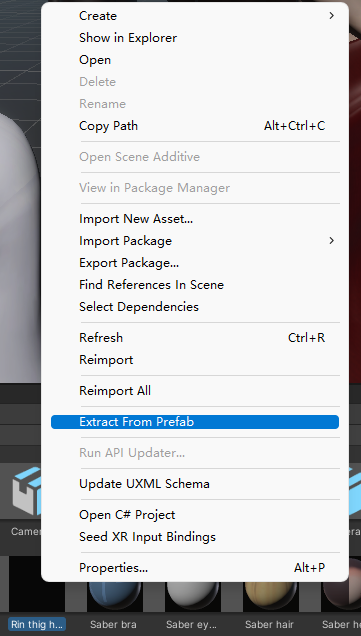Select Find References In Scene
This screenshot has width=361, height=636.
(x=151, y=285)
